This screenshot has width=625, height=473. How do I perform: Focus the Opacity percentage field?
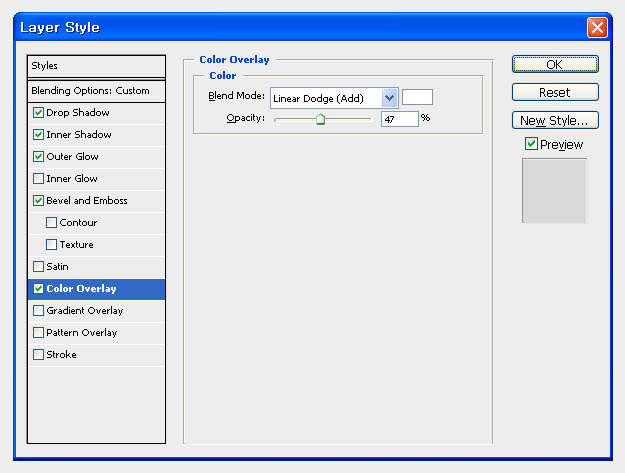pos(399,119)
